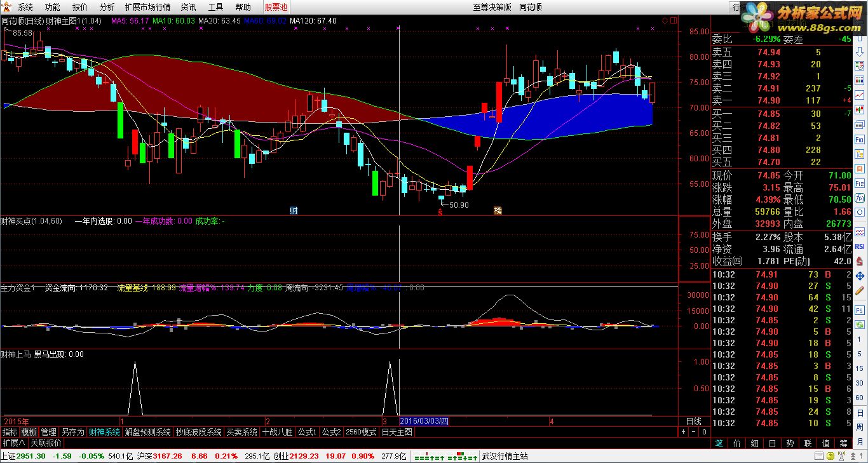The height and width of the screenshot is (463, 868).
Task: Select the RSI indicator icon
Action: tap(859, 246)
